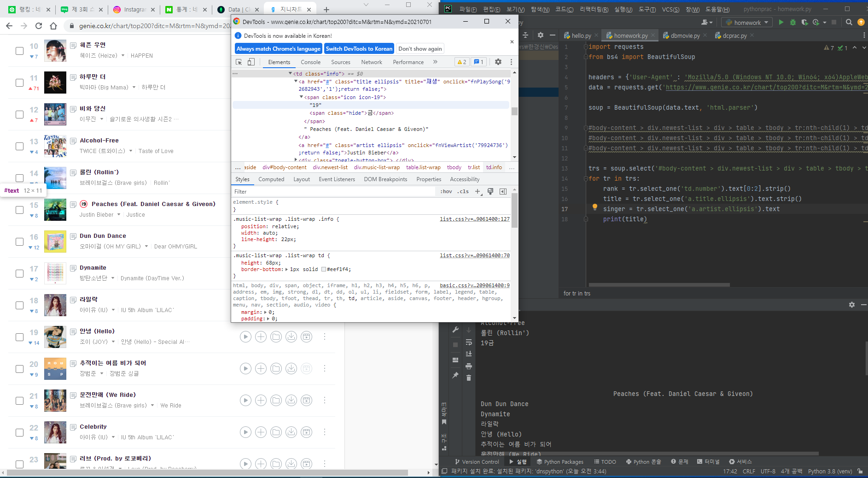Open DevTools three-dot customize menu
Image resolution: width=868 pixels, height=478 pixels.
point(511,62)
